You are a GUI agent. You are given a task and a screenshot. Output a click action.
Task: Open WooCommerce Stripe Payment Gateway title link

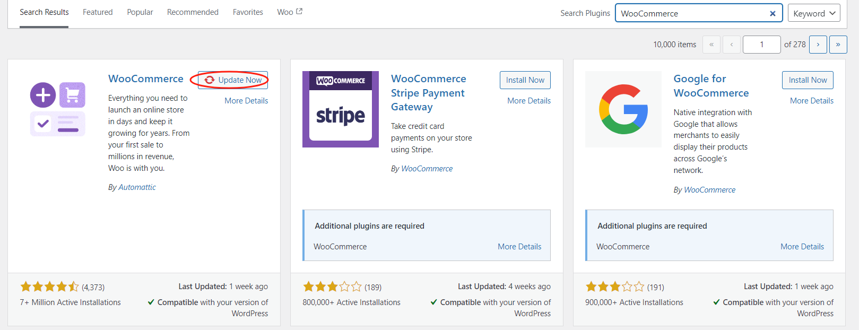tap(429, 93)
